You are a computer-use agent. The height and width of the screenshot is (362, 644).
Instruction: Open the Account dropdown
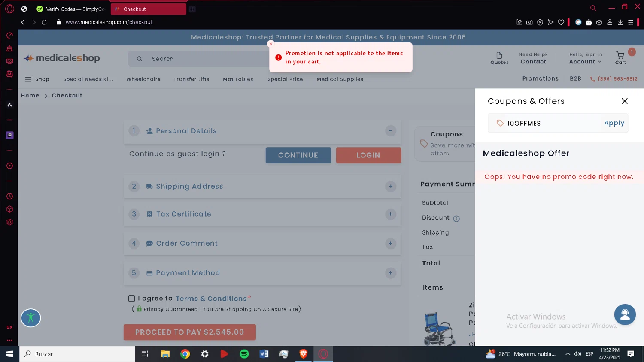pos(585,62)
